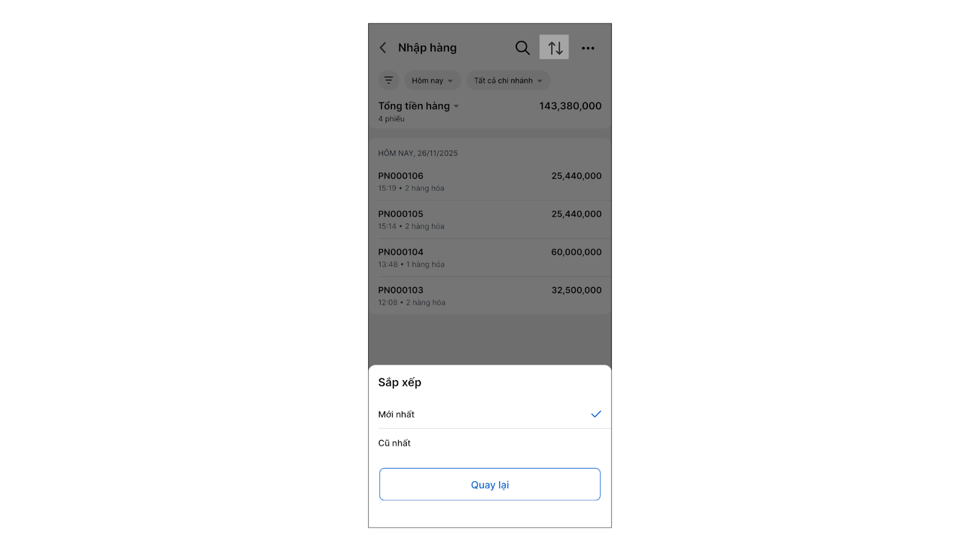Open the Tất cả chi nhánh dropdown
The width and height of the screenshot is (980, 551).
(508, 80)
